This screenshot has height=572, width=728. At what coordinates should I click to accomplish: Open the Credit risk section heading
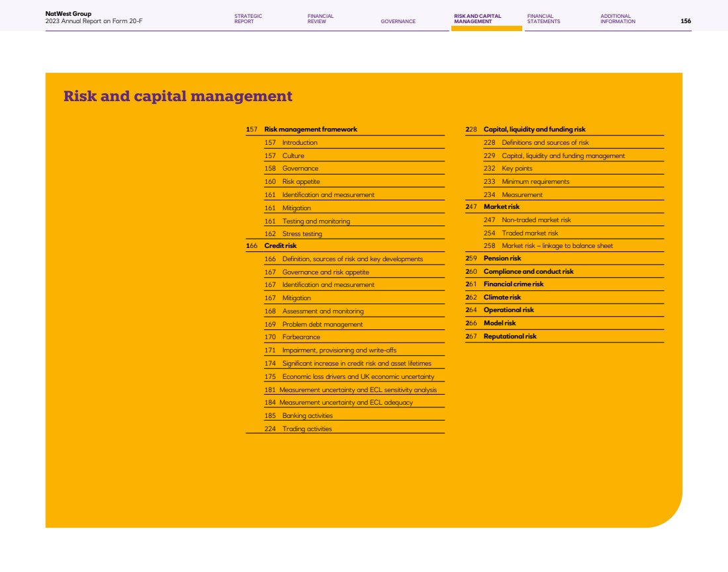coord(281,246)
